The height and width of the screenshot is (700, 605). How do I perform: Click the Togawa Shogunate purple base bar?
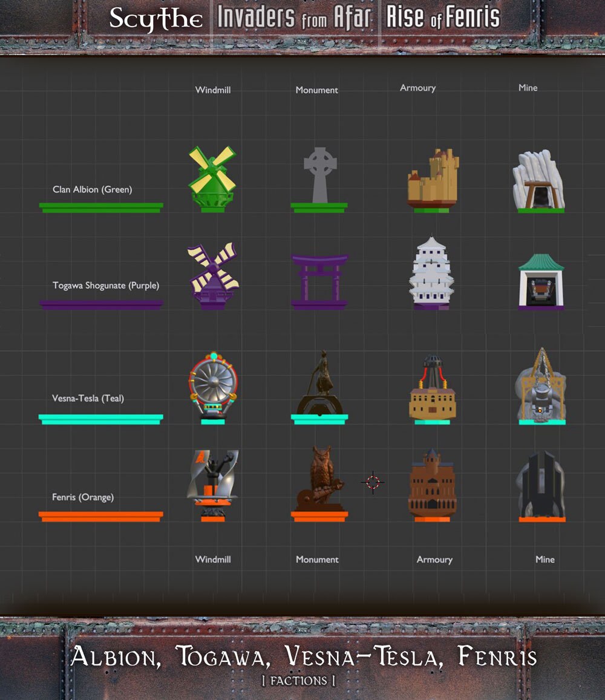click(102, 305)
